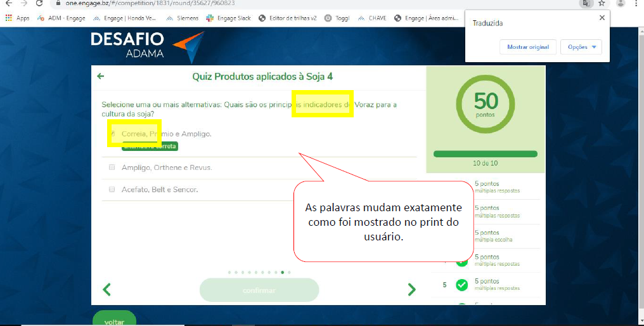
Task: Click the Desafio Adama logo
Action: click(x=147, y=46)
